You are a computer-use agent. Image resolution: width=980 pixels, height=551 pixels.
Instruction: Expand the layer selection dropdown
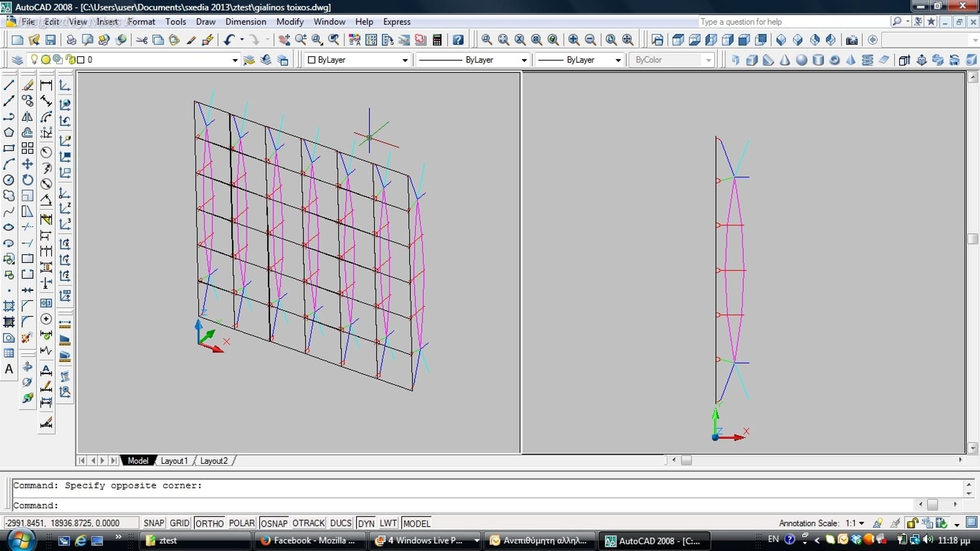pos(234,60)
